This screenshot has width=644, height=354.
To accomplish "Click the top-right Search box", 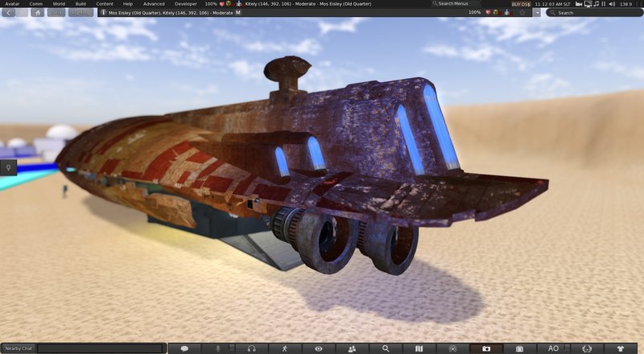I will (x=593, y=13).
